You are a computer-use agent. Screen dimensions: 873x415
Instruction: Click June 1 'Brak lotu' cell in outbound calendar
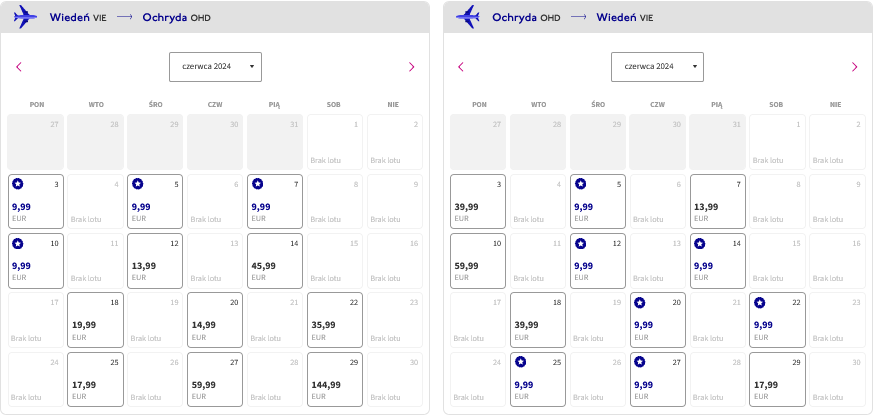[x=335, y=142]
